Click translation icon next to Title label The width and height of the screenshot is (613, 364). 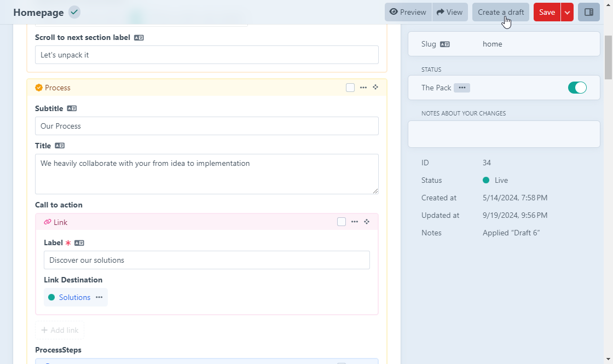pos(60,146)
